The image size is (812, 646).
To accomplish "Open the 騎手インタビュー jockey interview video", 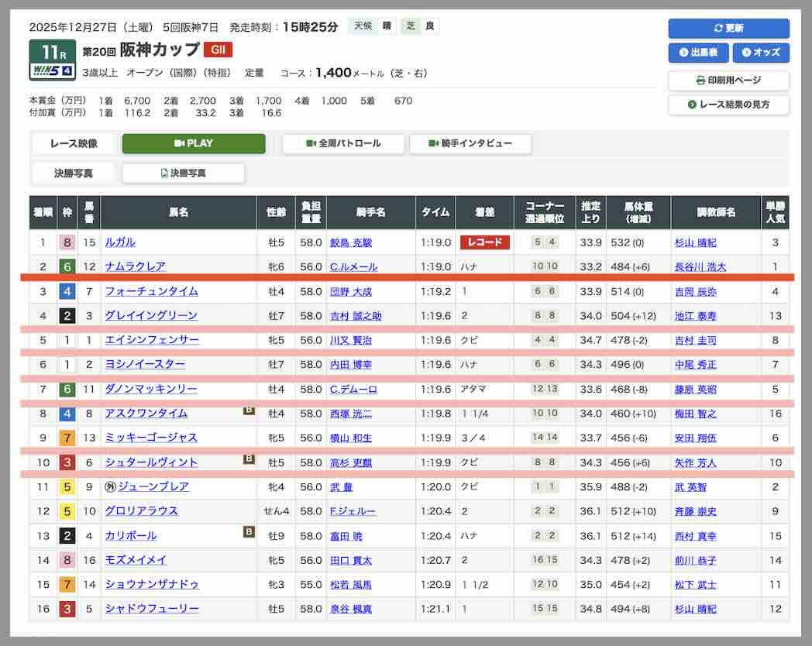I will [470, 144].
